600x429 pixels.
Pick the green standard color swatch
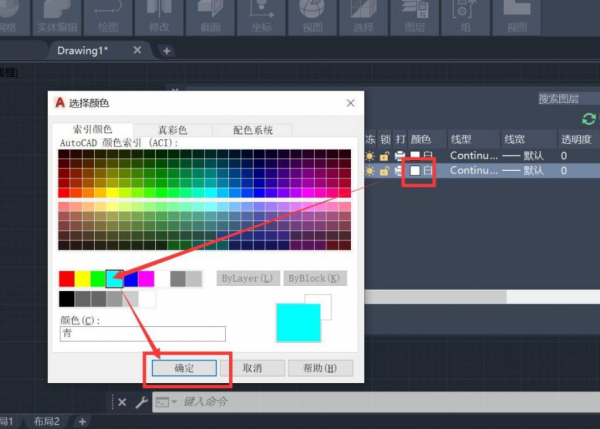(x=98, y=279)
